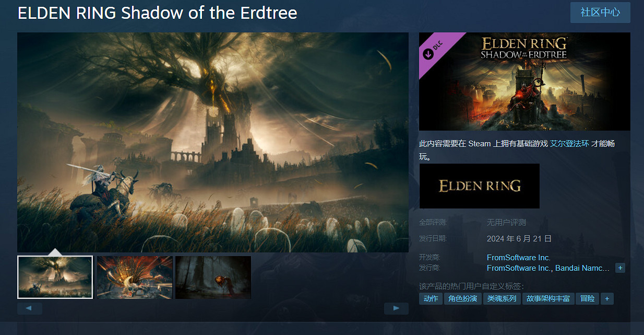The image size is (644, 335).
Task: Select the third dark forest thumbnail
Action: (213, 277)
